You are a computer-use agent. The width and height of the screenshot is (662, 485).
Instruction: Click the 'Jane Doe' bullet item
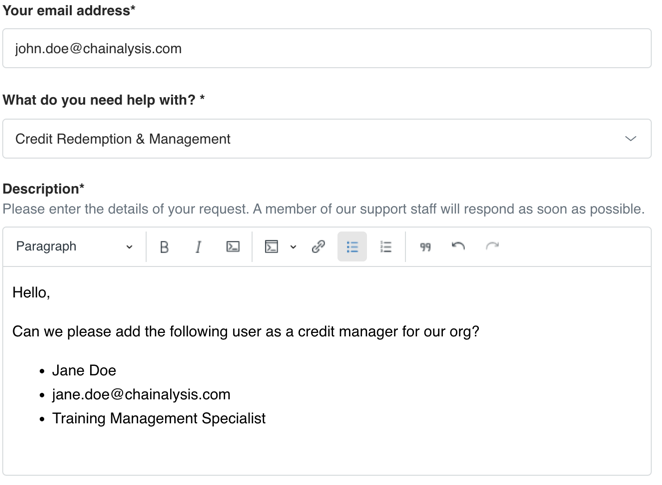click(84, 370)
